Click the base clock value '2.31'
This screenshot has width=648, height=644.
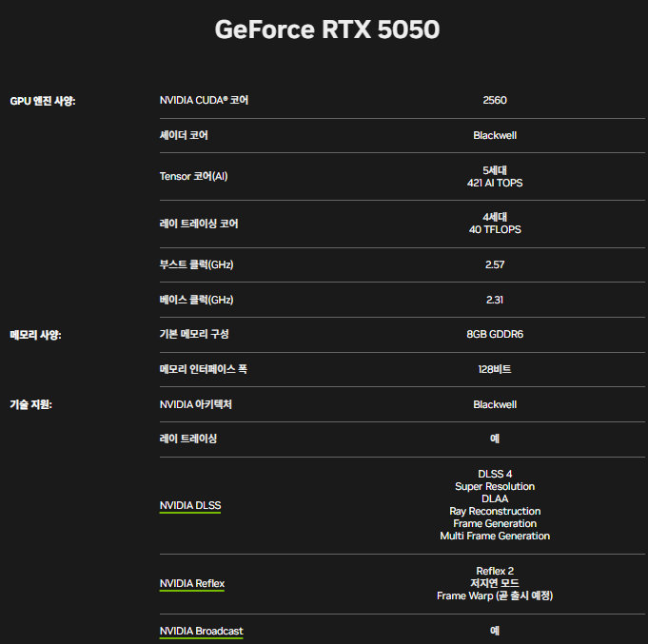pos(495,300)
